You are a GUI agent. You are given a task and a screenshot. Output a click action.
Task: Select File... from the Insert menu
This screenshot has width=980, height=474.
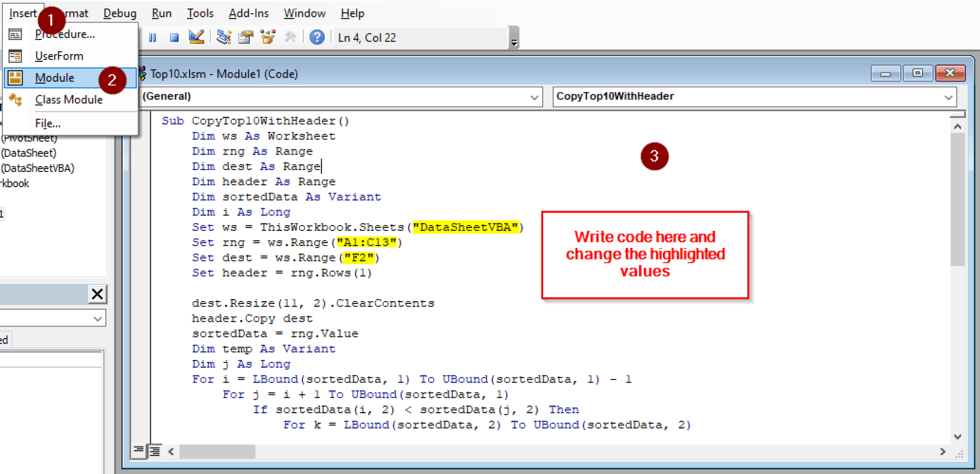tap(47, 123)
